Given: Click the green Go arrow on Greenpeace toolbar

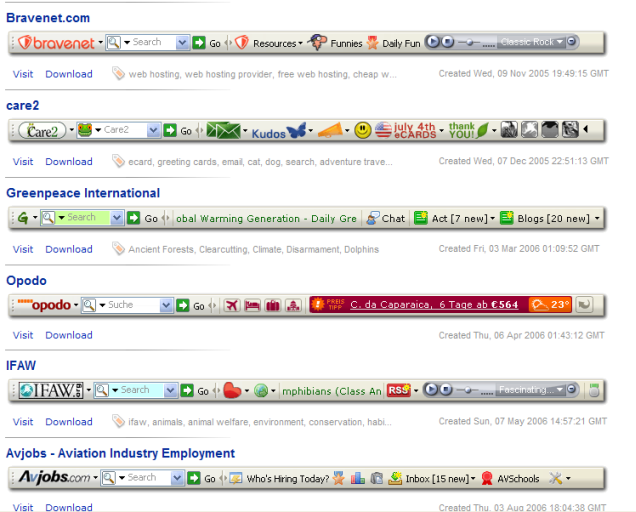Looking at the screenshot, I should coord(133,218).
